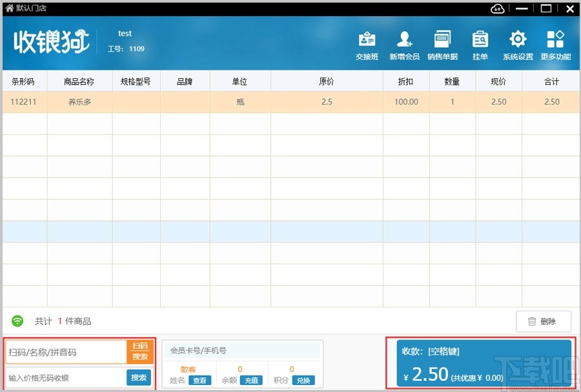Focus the 会员卡号/手机号 input field

point(242,351)
